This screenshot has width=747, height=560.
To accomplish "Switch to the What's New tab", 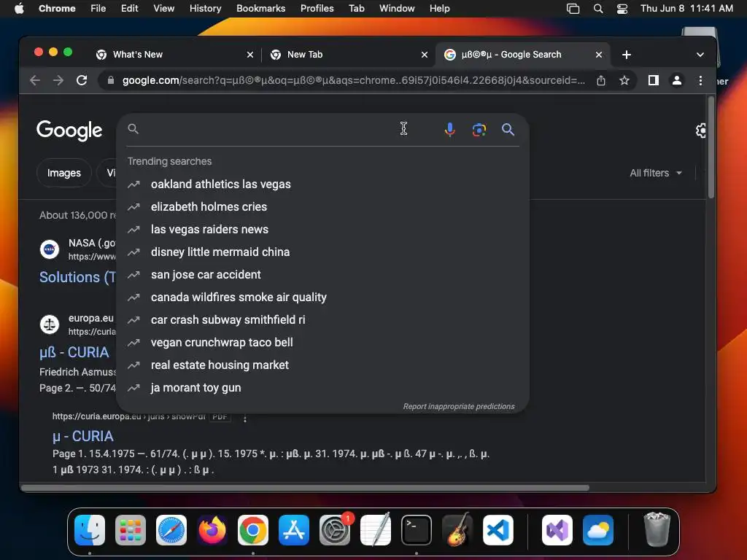I will coord(174,55).
